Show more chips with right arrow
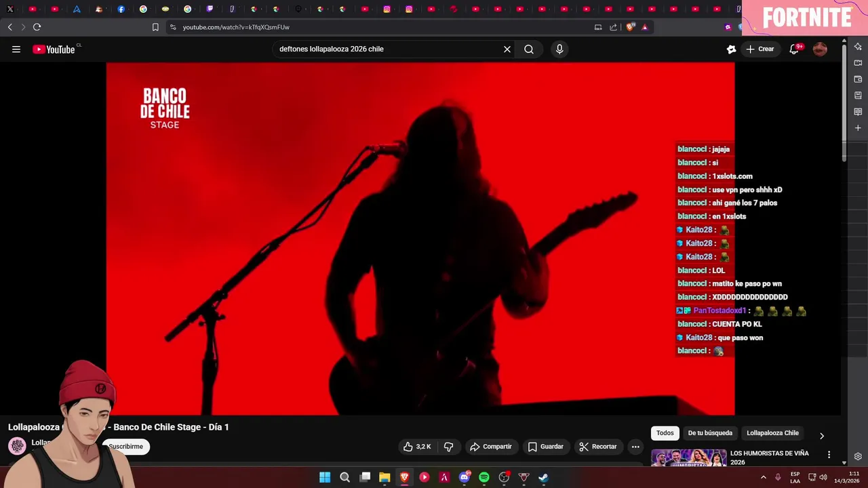 click(x=821, y=435)
